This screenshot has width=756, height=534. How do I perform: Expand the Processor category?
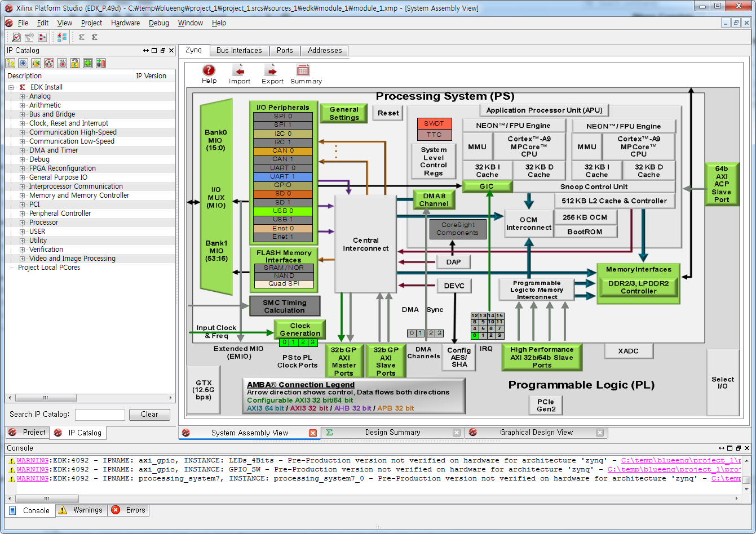23,222
